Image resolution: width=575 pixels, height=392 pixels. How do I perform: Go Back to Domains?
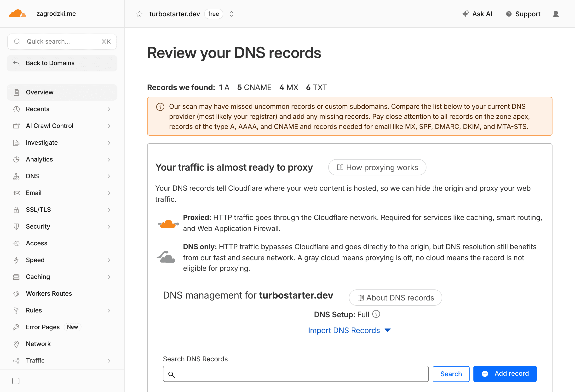click(x=62, y=63)
